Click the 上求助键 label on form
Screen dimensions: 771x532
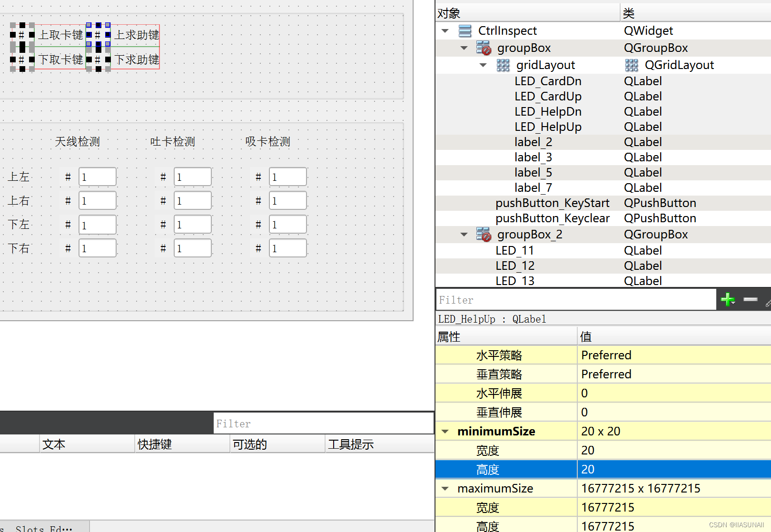tap(137, 35)
